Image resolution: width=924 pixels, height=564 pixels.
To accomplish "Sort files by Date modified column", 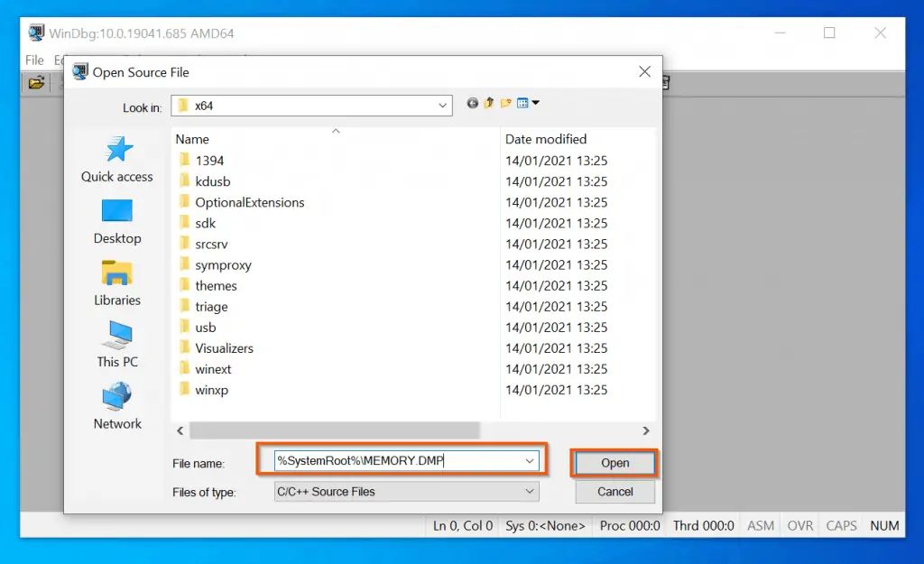I will pyautogui.click(x=546, y=139).
